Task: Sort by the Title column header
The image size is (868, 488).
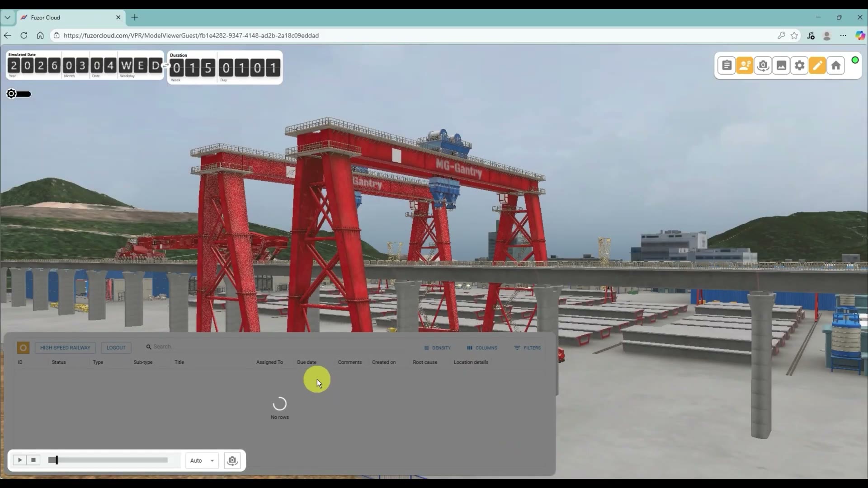Action: (179, 362)
